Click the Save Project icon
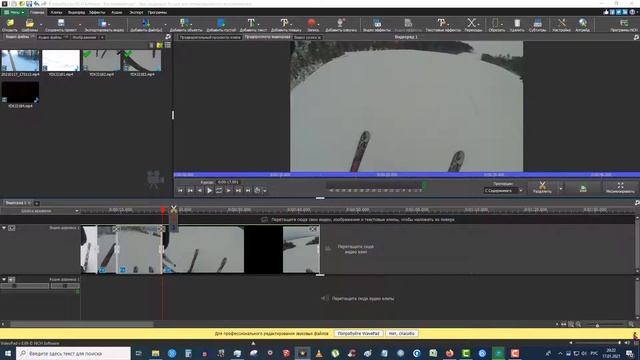This screenshot has height=360, width=640. pos(61,24)
